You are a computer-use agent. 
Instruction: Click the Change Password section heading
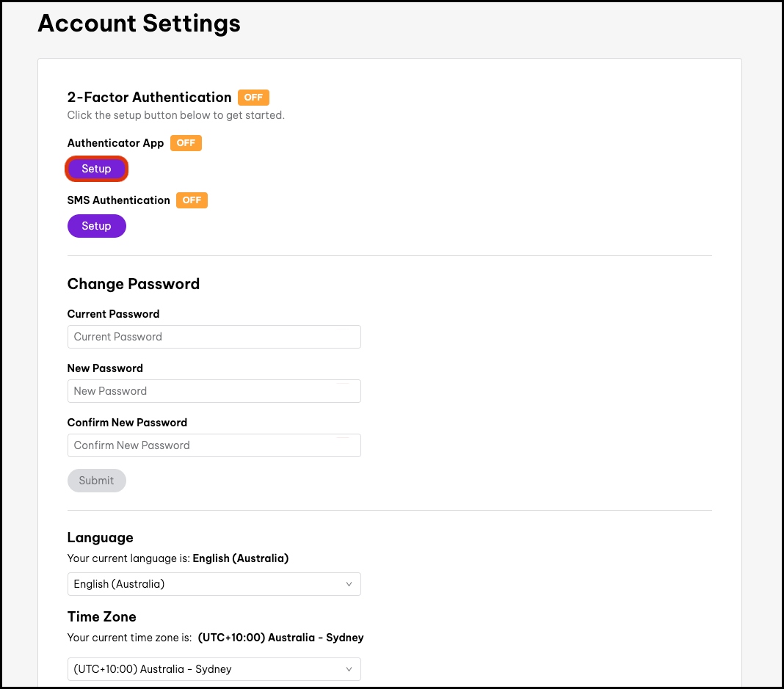tap(133, 284)
